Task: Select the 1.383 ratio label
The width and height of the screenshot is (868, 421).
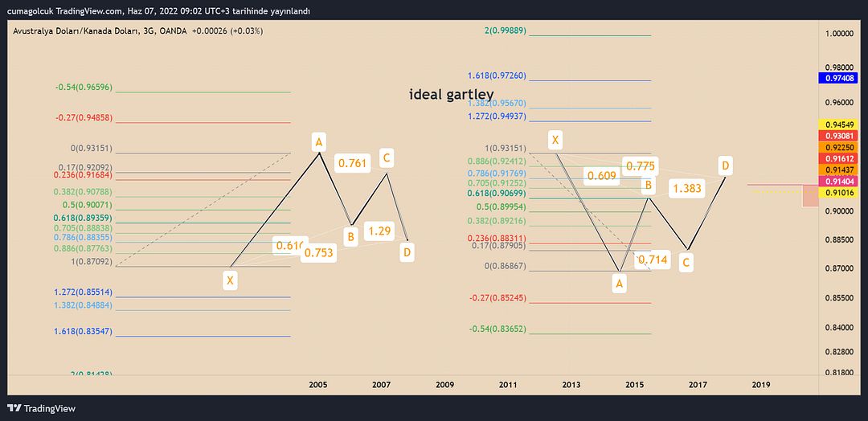Action: pyautogui.click(x=687, y=188)
